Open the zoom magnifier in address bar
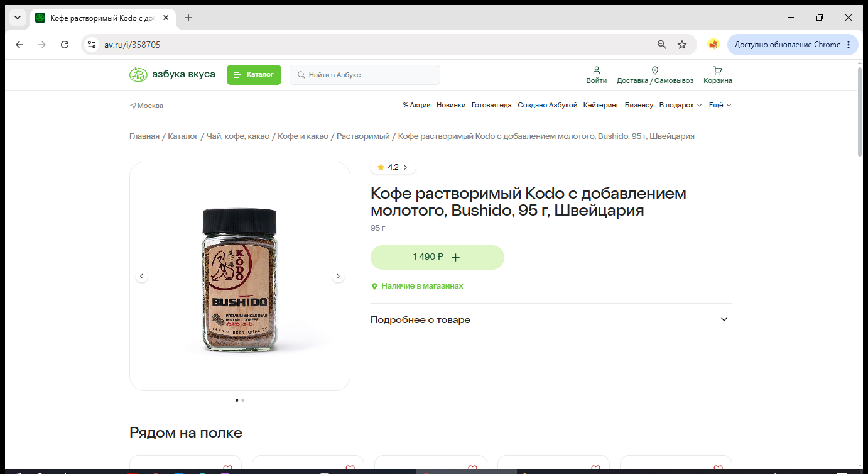Screen dimensions: 868x474 [x=661, y=45]
